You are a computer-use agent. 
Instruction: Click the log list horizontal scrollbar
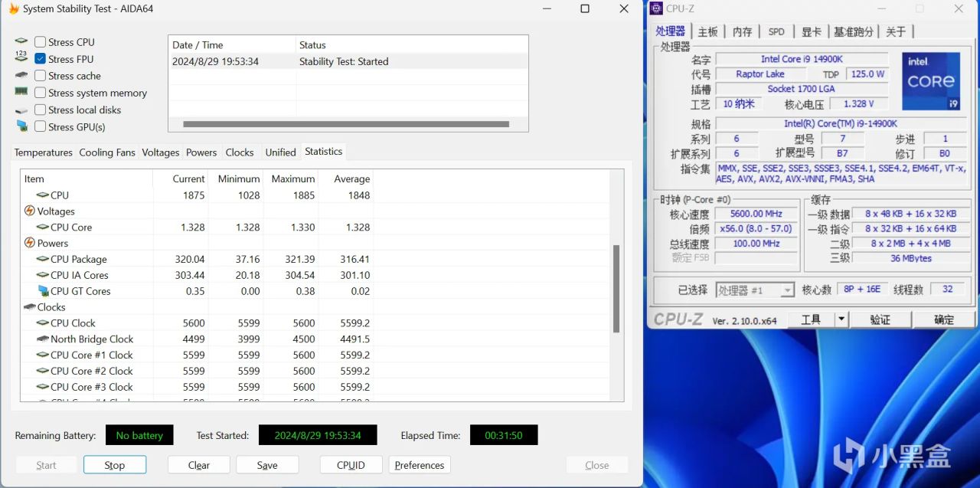coord(346,123)
